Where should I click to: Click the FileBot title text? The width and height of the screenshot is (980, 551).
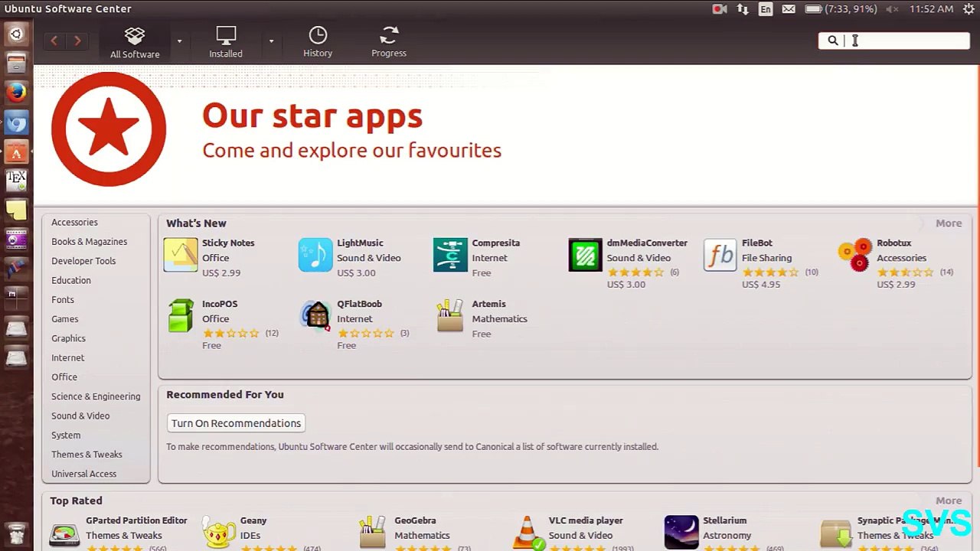click(757, 243)
